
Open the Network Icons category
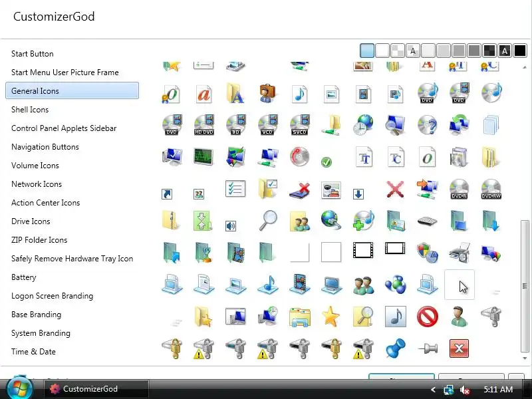(72, 184)
